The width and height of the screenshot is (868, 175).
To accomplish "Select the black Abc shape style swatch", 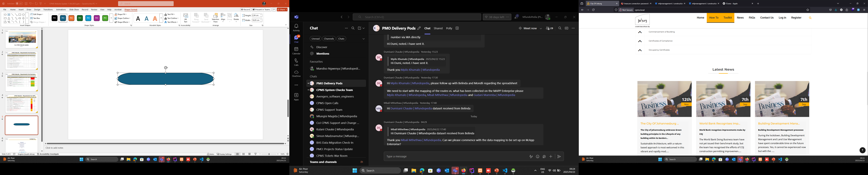I will click(55, 18).
